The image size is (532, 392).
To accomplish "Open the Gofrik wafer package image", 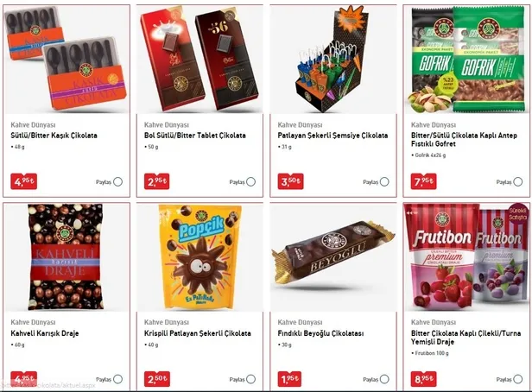I will click(x=466, y=60).
